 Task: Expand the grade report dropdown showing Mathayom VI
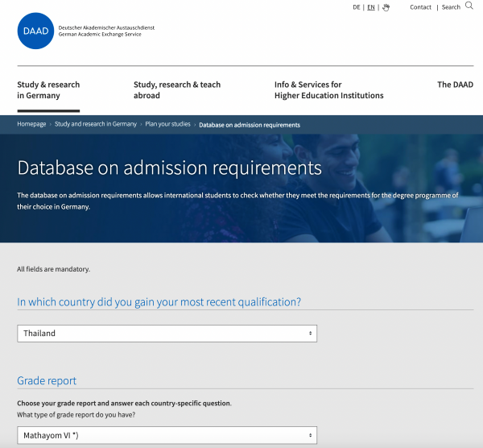(167, 436)
